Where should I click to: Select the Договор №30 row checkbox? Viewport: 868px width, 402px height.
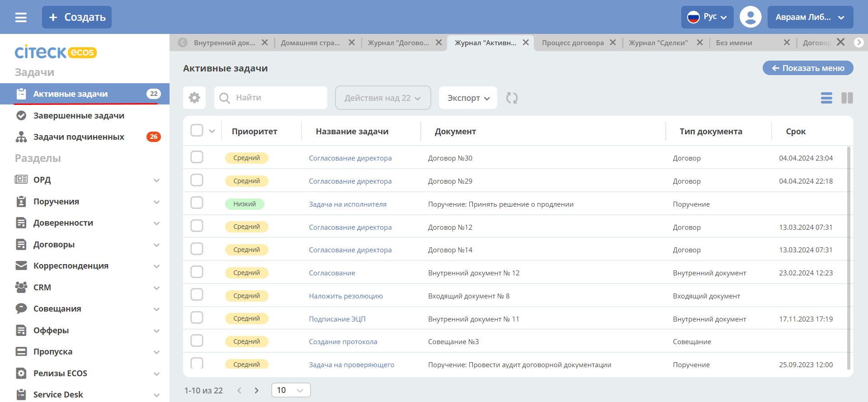coord(197,157)
